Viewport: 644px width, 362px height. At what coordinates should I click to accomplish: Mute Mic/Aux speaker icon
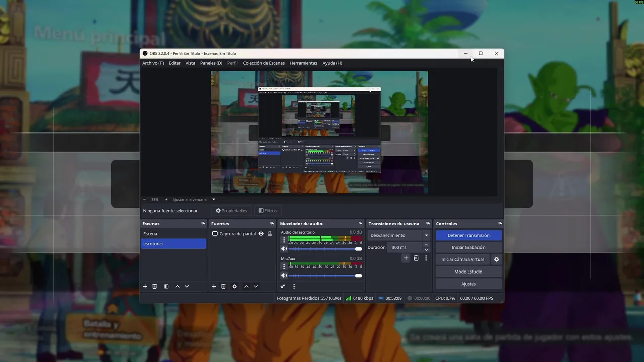point(284,276)
